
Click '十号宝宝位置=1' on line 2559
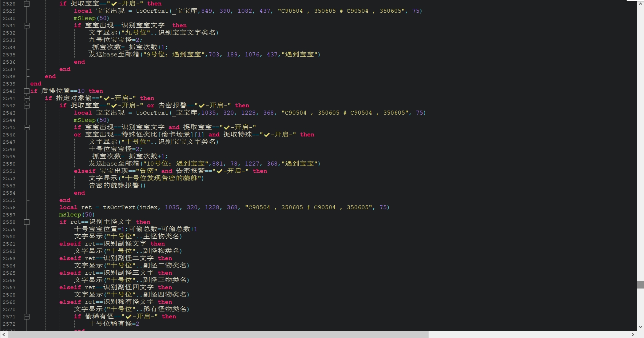[x=99, y=229]
